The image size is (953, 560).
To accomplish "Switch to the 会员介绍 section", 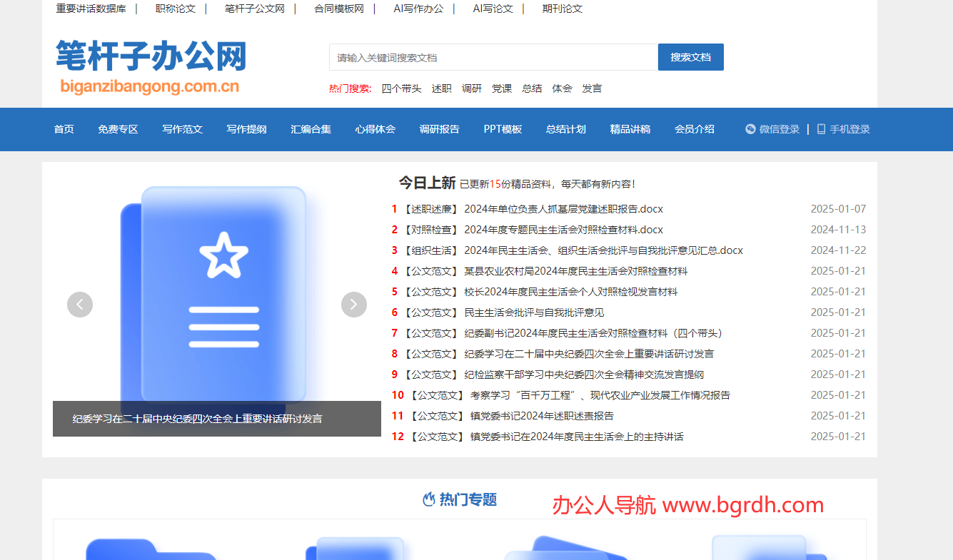I will [694, 129].
